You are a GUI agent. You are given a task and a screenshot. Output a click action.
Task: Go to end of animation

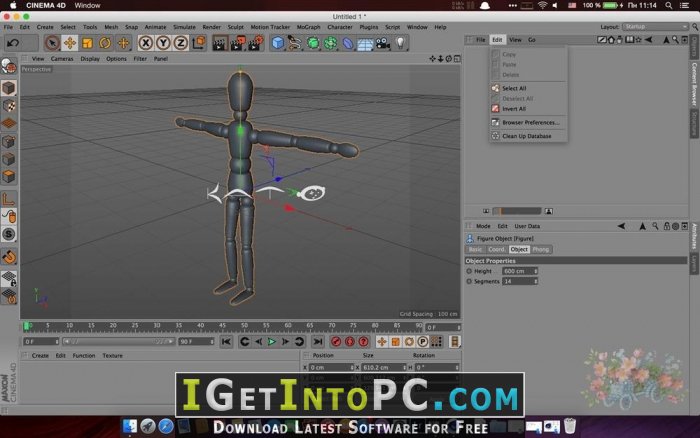click(317, 342)
